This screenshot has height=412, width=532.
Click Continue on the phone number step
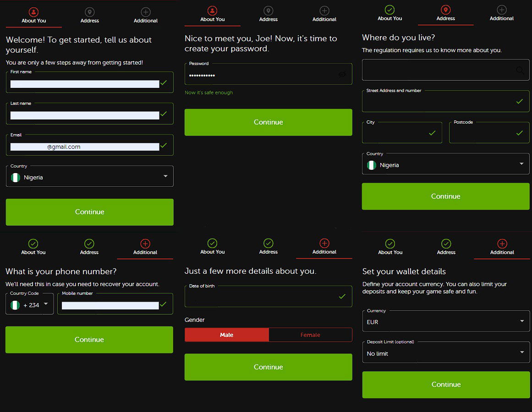[89, 340]
